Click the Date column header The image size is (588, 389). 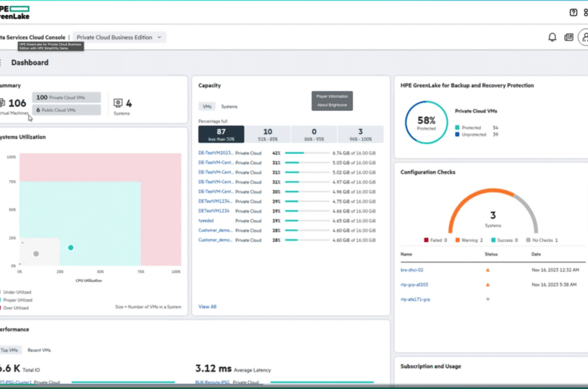536,254
